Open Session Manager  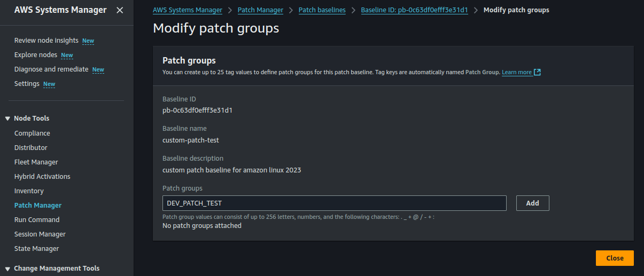click(40, 234)
